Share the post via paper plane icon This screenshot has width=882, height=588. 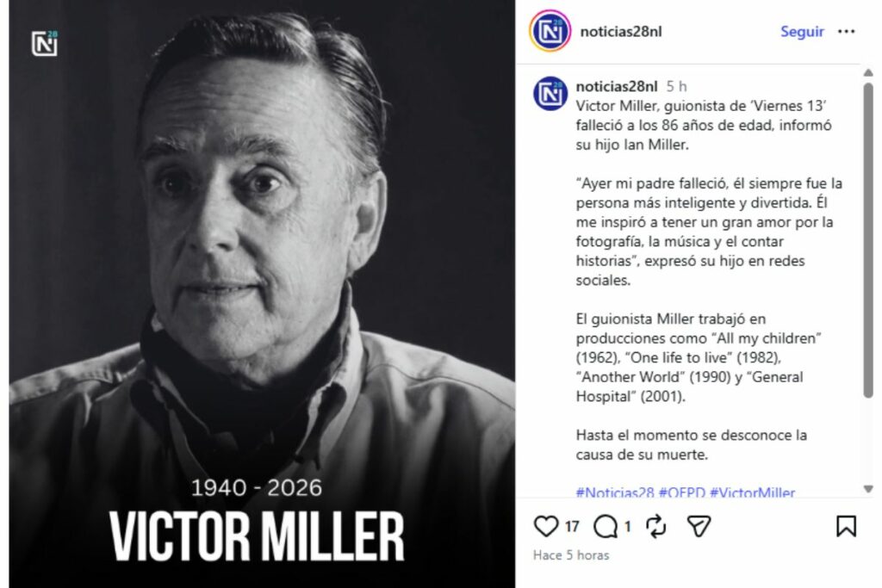coord(699,526)
